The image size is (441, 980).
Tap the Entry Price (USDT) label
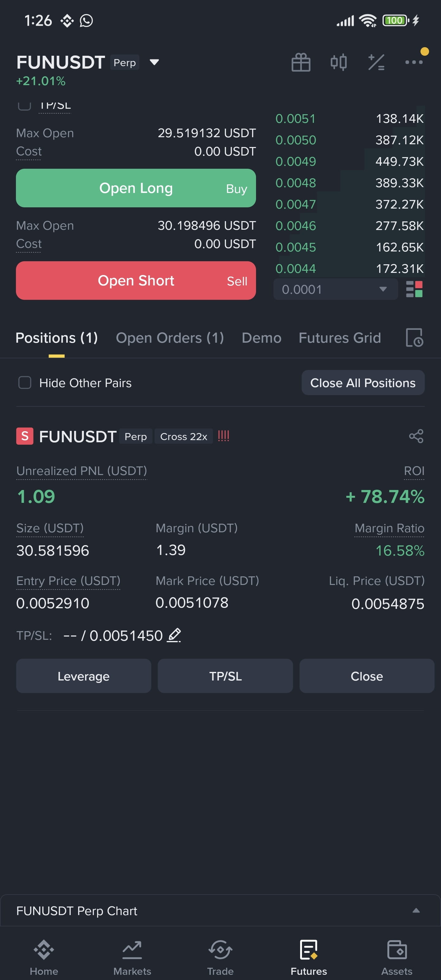[x=68, y=581]
